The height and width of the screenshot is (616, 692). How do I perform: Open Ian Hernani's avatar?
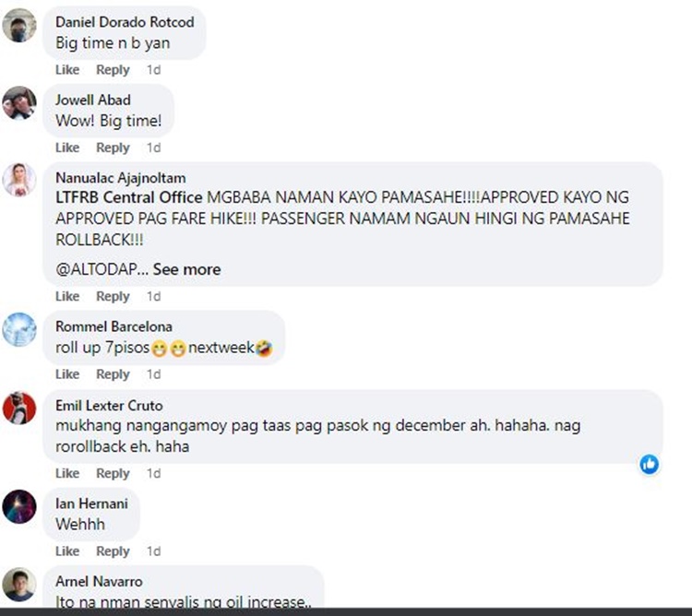tap(19, 506)
